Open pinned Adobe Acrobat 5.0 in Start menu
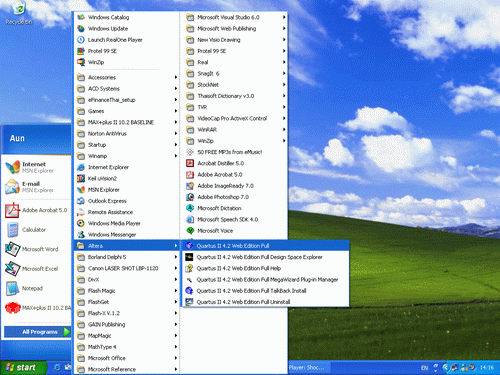The image size is (500, 375). (x=37, y=210)
